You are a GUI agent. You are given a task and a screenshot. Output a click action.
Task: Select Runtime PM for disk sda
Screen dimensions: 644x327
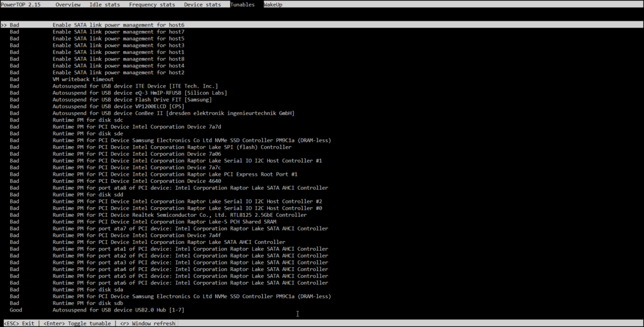[x=66, y=289]
